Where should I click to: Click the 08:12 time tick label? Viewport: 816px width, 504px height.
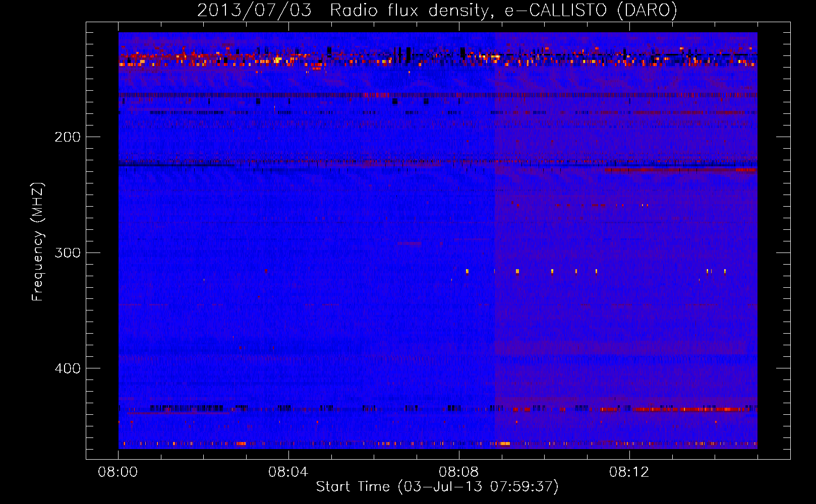pyautogui.click(x=629, y=472)
